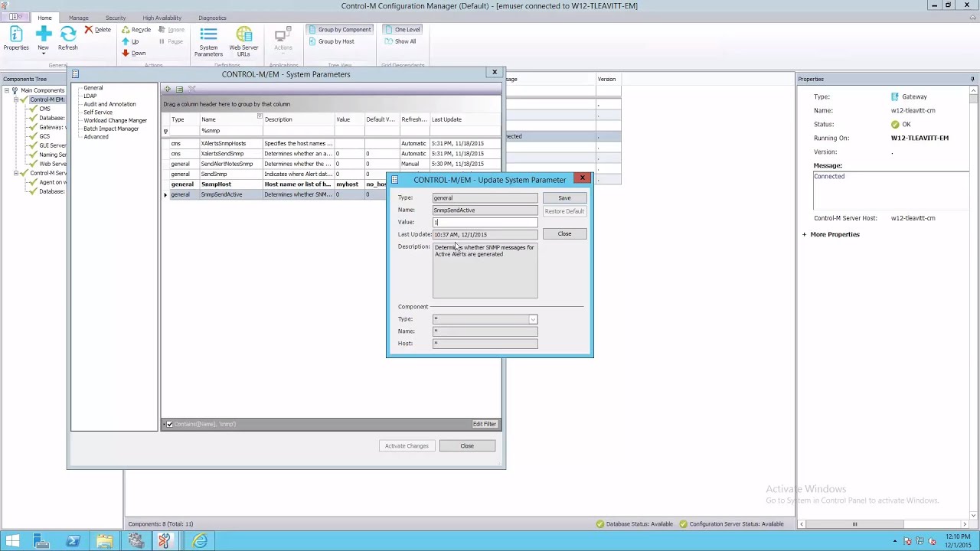Screen dimensions: 980x551
Task: Delete the selected component
Action: 97,30
